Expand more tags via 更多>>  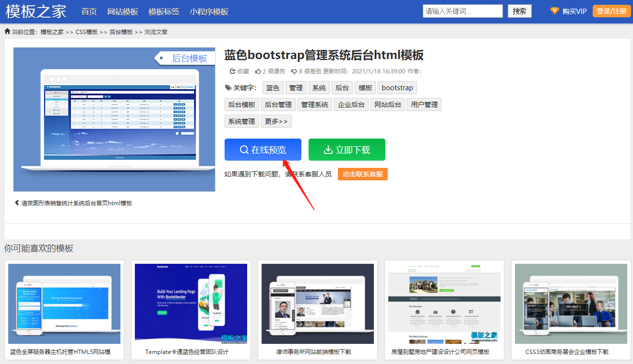[x=276, y=121]
